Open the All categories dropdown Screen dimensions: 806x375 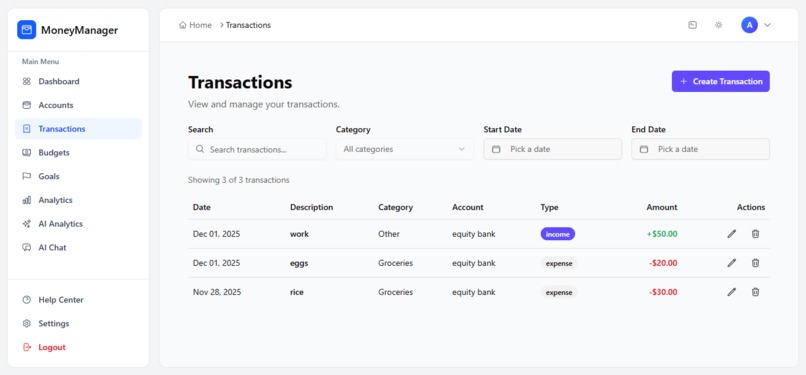(x=405, y=149)
